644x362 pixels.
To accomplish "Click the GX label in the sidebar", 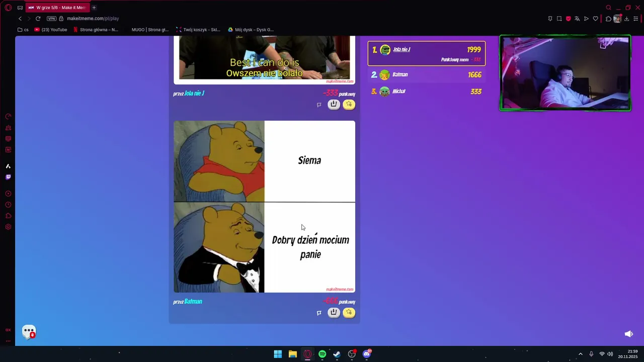I will click(8, 330).
